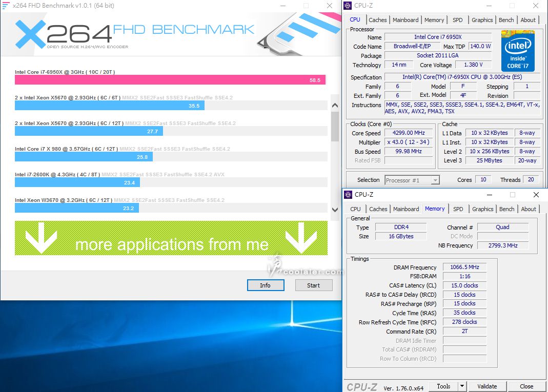Click the Core Voltage value 1.380 V
This screenshot has width=548, height=392.
(473, 65)
